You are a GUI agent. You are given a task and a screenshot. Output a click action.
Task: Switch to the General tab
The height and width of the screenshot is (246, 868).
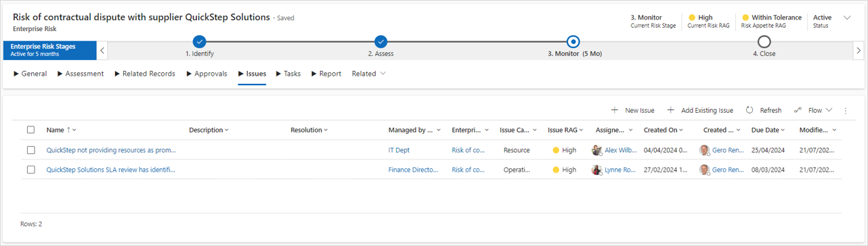coord(30,74)
